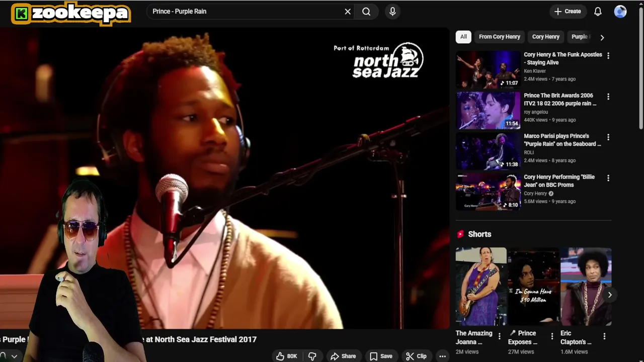Save the video to a playlist
The image size is (644, 362).
pos(381,356)
